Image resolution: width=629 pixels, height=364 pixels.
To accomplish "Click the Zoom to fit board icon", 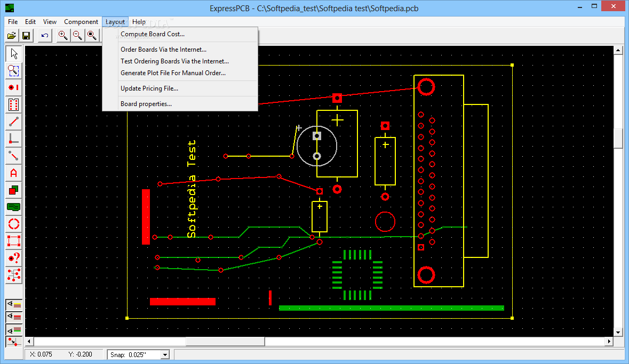I will pyautogui.click(x=92, y=36).
